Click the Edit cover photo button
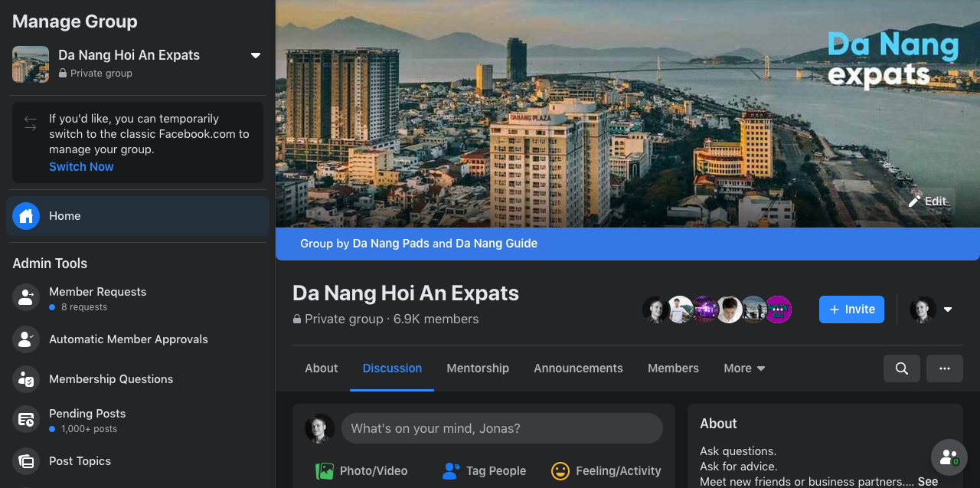The width and height of the screenshot is (980, 488). coord(927,201)
